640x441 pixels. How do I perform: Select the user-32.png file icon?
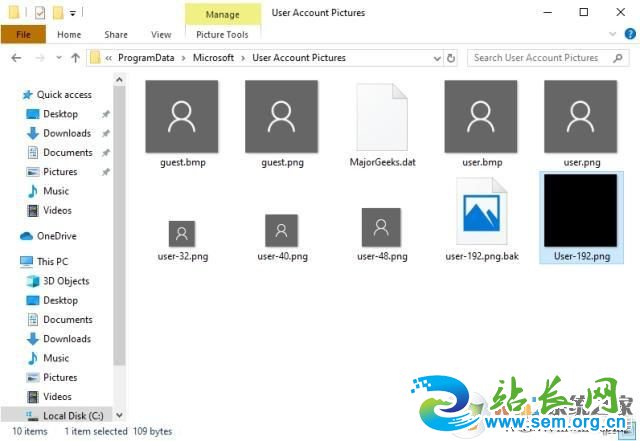pyautogui.click(x=182, y=232)
